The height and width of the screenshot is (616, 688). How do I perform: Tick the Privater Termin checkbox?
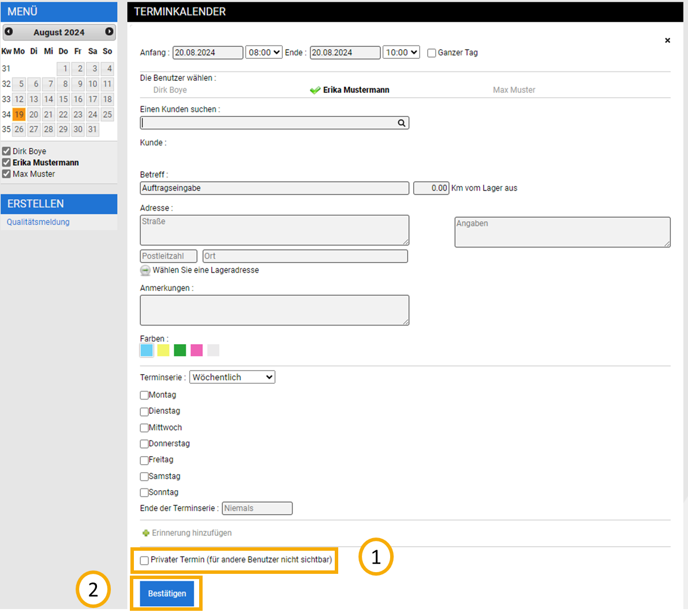[144, 560]
